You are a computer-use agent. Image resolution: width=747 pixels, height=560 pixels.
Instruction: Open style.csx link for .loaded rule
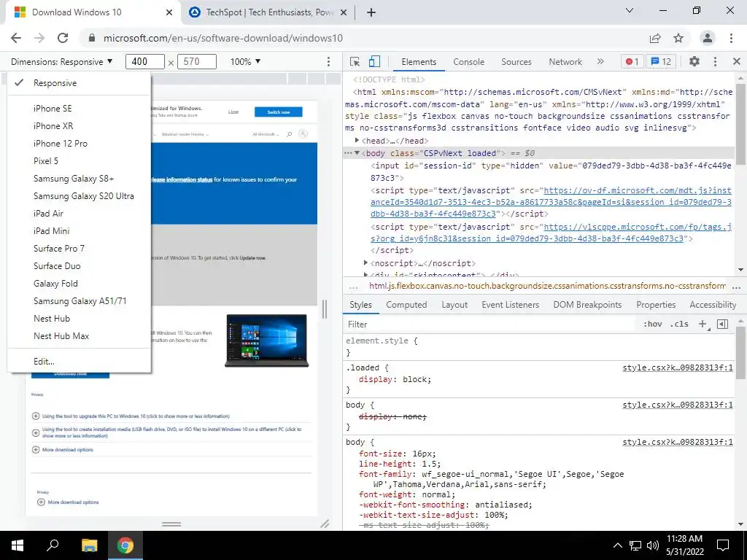(x=678, y=367)
